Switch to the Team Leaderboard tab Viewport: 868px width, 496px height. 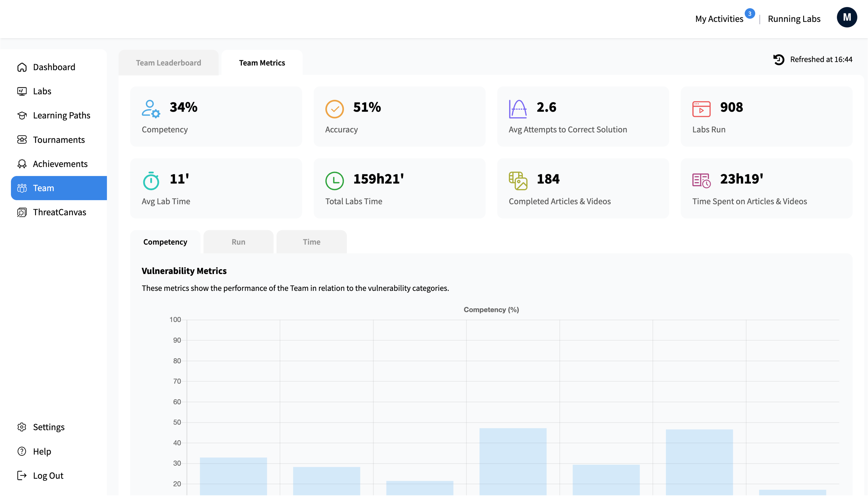point(168,63)
